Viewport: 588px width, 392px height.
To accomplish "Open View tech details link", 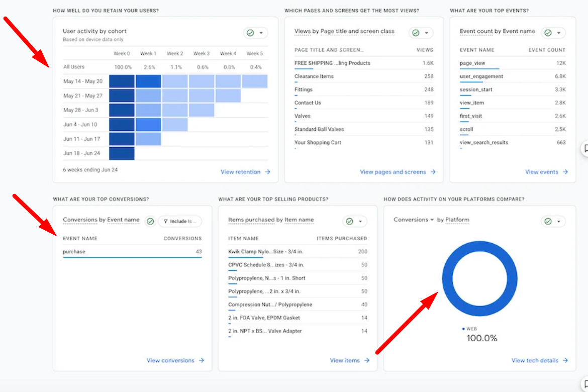I will tap(535, 360).
